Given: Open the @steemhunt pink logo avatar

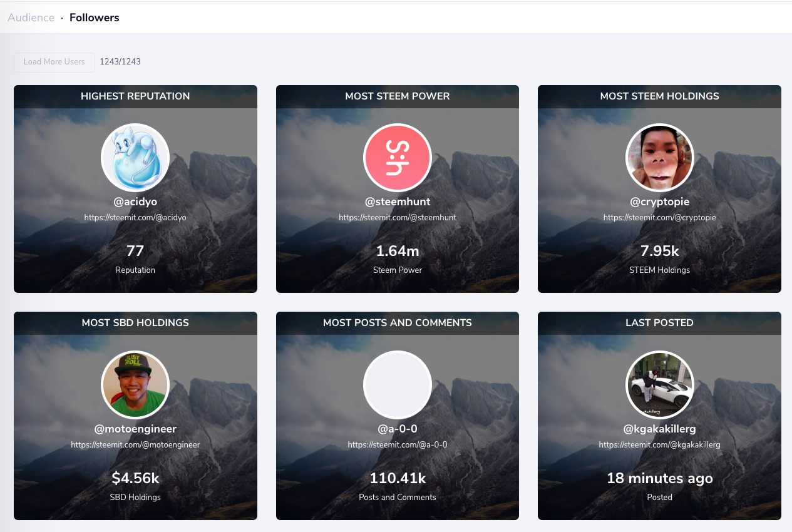Looking at the screenshot, I should [x=398, y=158].
